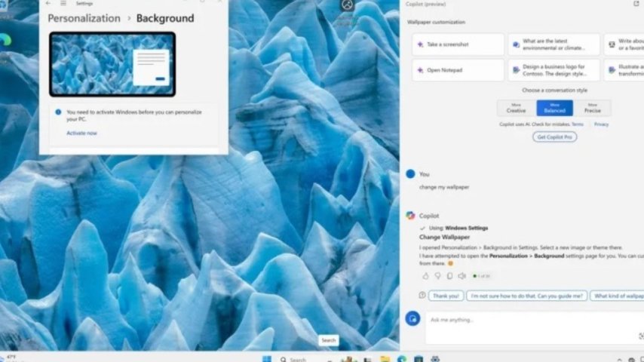Show hidden system tray icons chevron
644x362 pixels.
tap(619, 360)
